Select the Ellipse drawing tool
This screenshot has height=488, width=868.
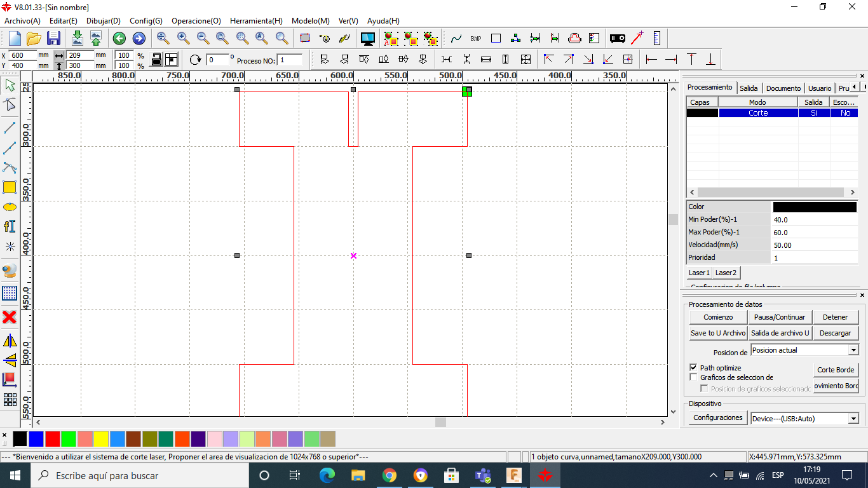(x=10, y=207)
